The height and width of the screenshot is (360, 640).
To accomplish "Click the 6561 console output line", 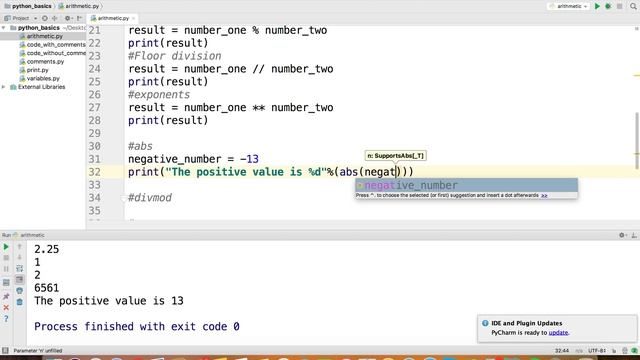I will pos(47,288).
